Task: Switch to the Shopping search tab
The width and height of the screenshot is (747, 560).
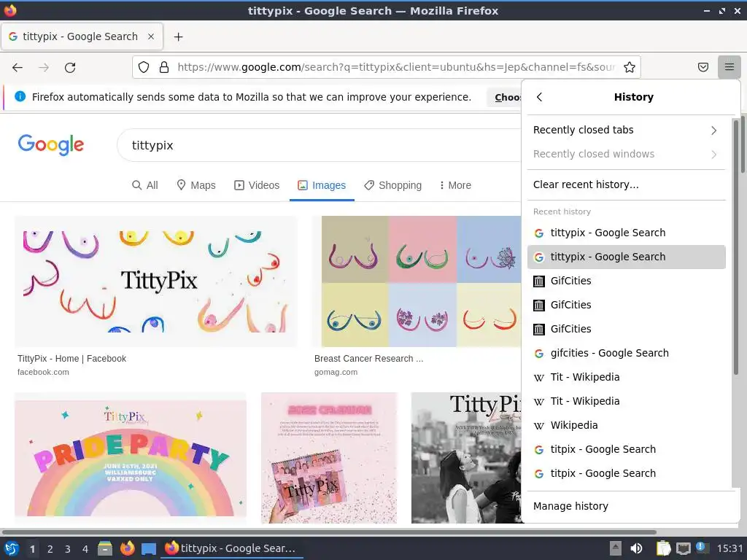Action: click(x=392, y=185)
